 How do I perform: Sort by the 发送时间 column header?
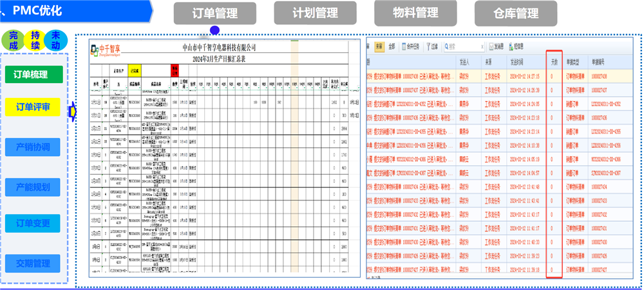pyautogui.click(x=518, y=62)
